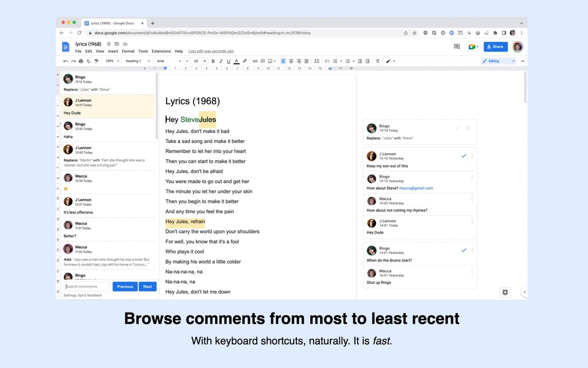Viewport: 588px width, 368px height.
Task: Set left text alignment
Action: [283, 61]
